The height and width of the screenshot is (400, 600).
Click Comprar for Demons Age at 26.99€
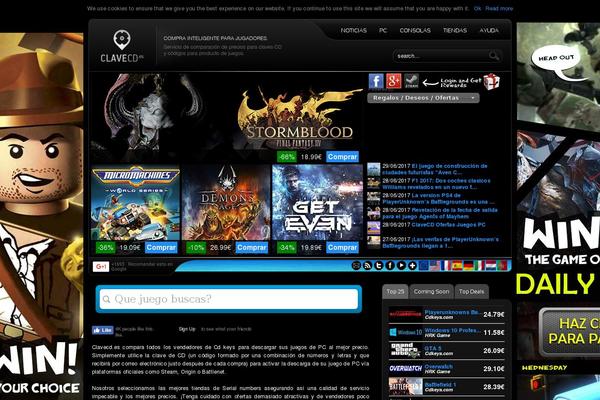click(251, 247)
